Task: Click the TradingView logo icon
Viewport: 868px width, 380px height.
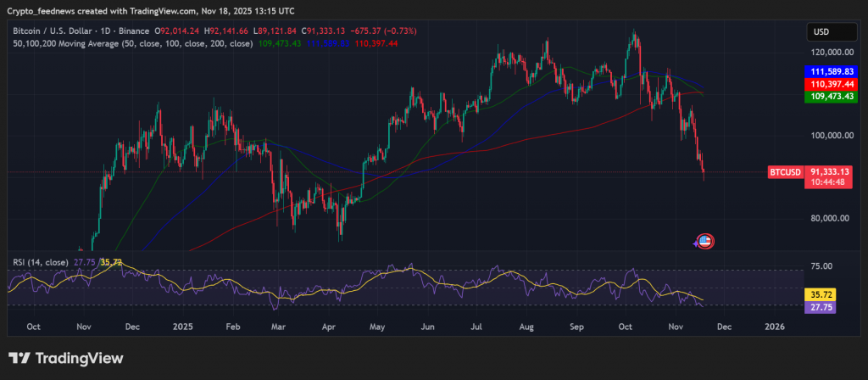Action: tap(20, 358)
